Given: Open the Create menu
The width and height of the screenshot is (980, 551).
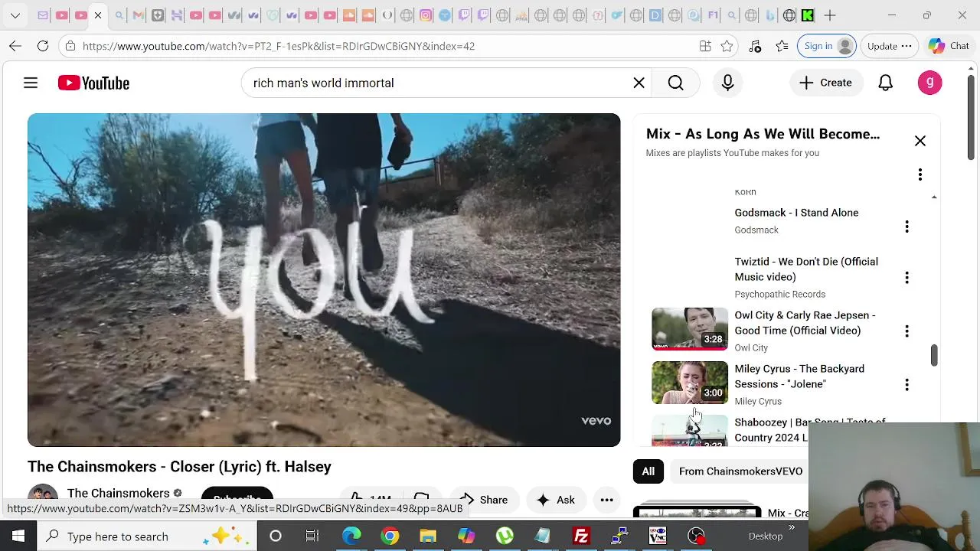Looking at the screenshot, I should [825, 83].
